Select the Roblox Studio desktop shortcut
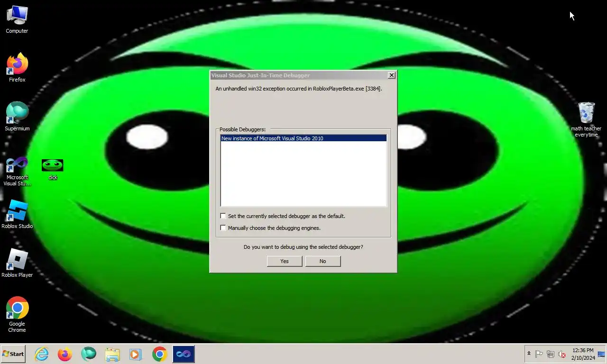The height and width of the screenshot is (364, 607). coord(17,214)
